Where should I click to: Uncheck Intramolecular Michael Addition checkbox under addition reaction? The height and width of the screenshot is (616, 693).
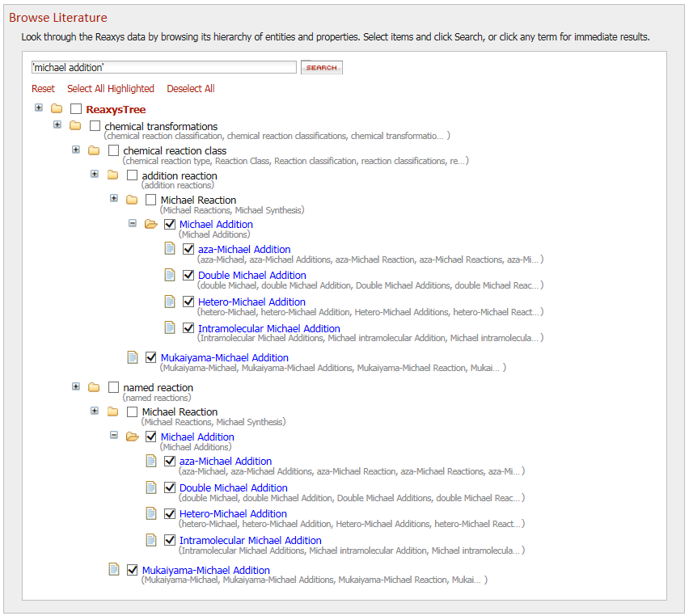pos(188,328)
